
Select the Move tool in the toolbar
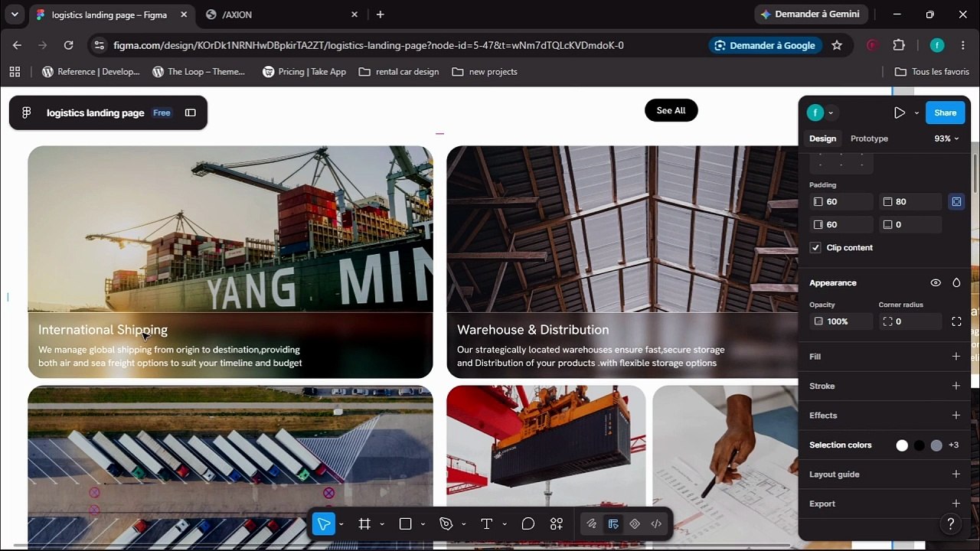324,524
